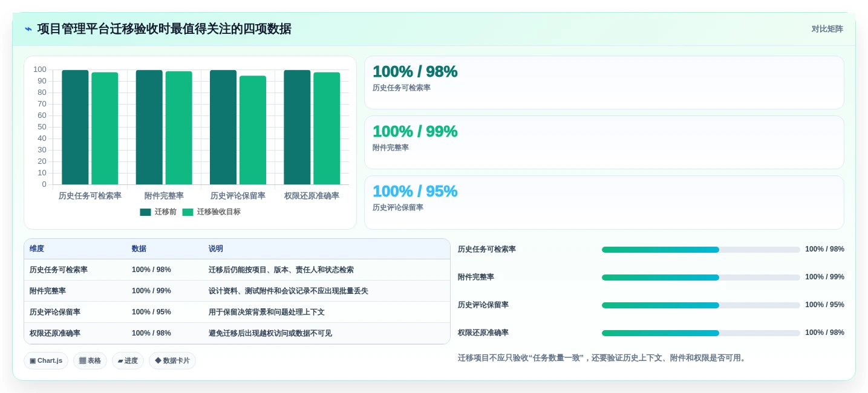Click the 50 tick on the chart y-axis
Image resolution: width=868 pixels, height=393 pixels.
click(x=42, y=127)
